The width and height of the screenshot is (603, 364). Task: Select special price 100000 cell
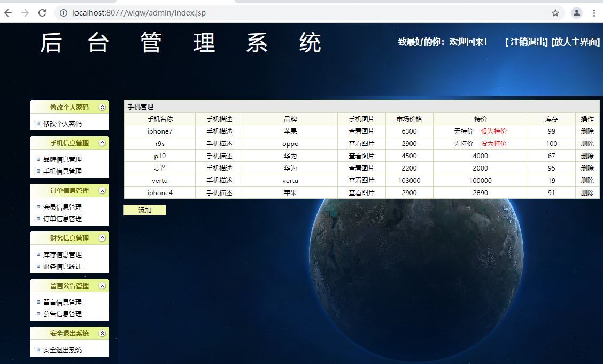coord(481,181)
